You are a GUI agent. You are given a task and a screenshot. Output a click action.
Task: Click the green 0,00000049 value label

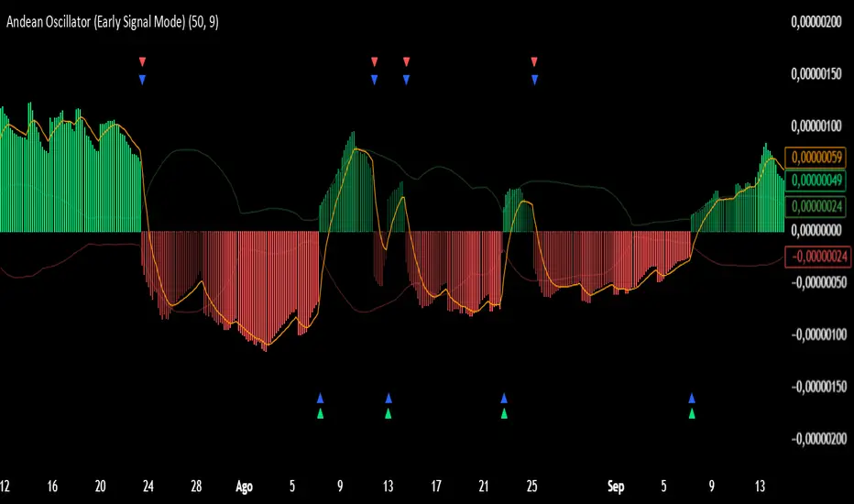click(816, 180)
